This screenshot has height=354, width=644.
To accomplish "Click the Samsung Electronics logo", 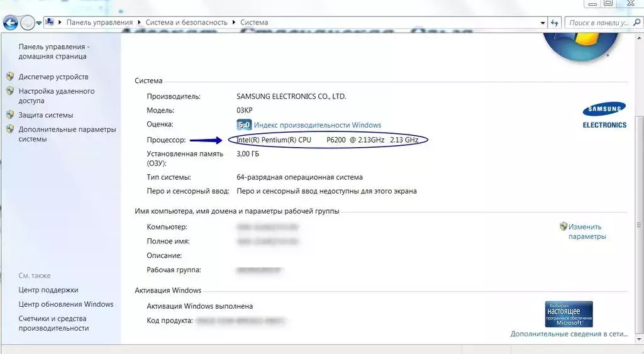I will [x=604, y=115].
